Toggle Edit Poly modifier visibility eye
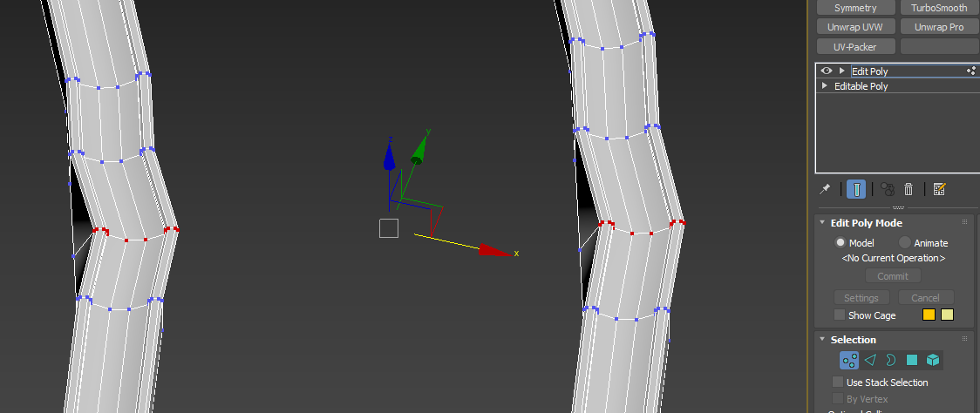The image size is (980, 413). [x=827, y=71]
